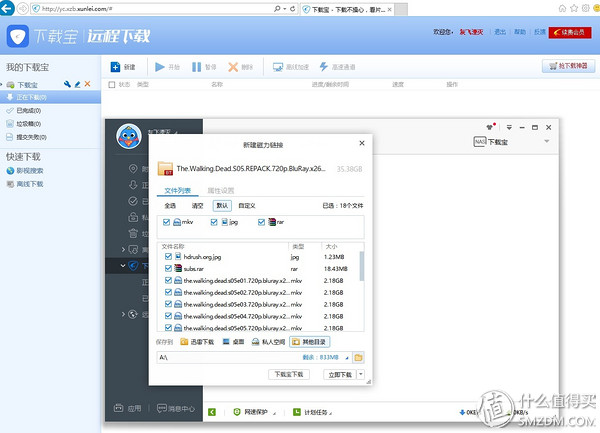Click the checkmark completed icon in Xunlei sidebar
Image resolution: width=600 pixels, height=433 pixels.
[x=133, y=201]
